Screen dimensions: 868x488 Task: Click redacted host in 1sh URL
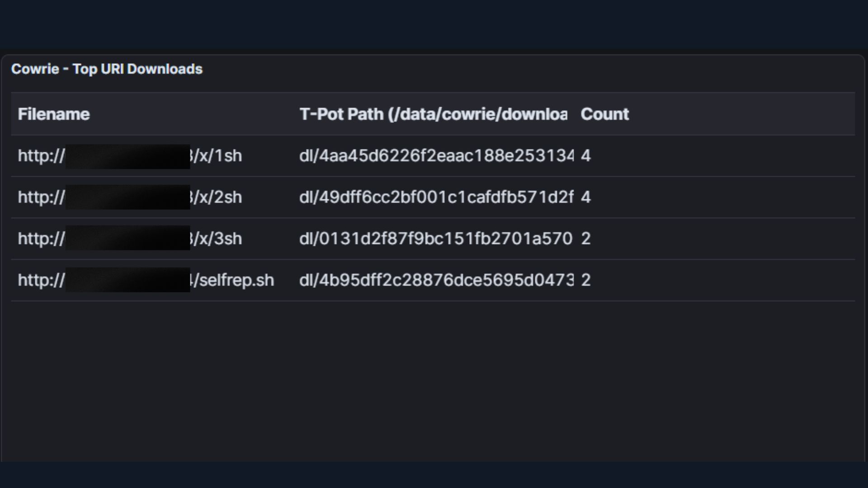127,156
